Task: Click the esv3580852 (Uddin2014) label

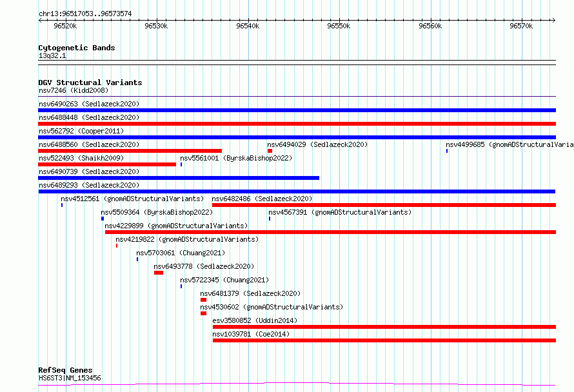Action: 255,320
